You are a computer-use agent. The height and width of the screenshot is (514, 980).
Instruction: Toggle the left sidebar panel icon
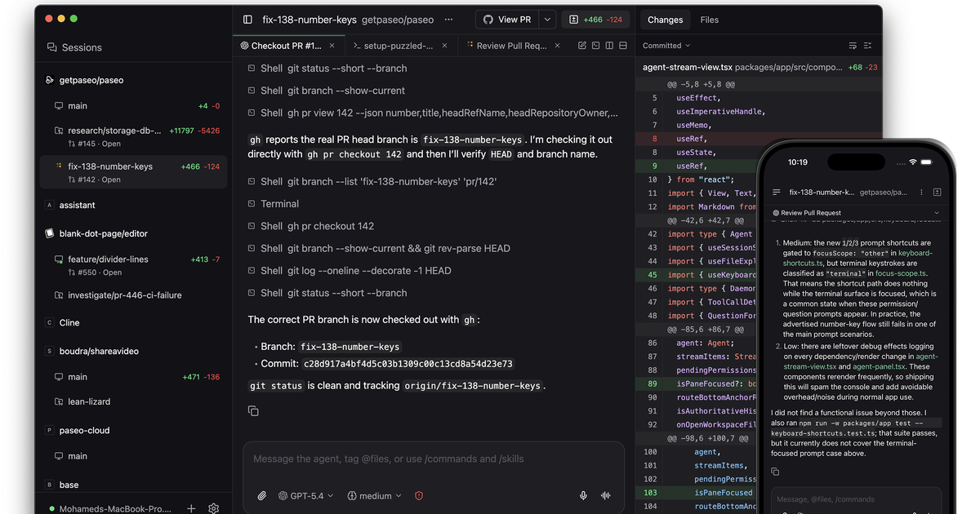[x=247, y=20]
